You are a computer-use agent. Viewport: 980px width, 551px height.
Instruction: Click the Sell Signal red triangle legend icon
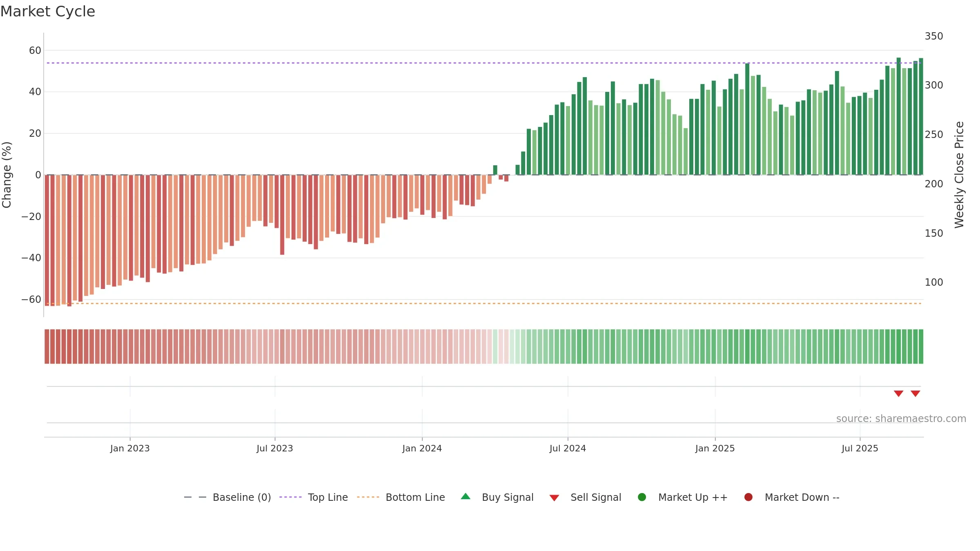click(554, 498)
